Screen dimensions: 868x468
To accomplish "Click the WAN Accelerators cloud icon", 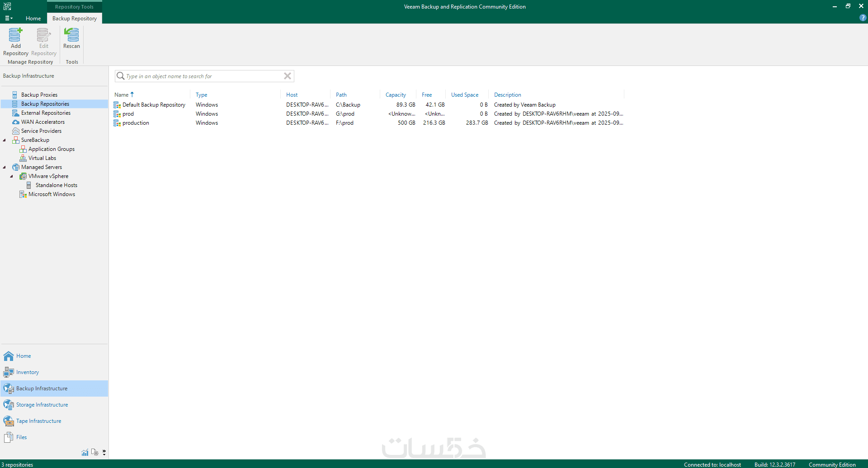I will pos(16,122).
